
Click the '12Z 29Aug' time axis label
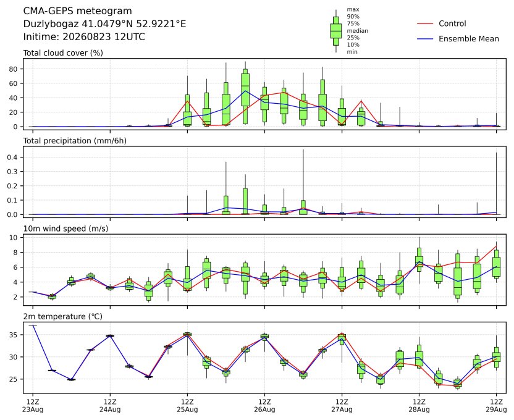tap(496, 406)
